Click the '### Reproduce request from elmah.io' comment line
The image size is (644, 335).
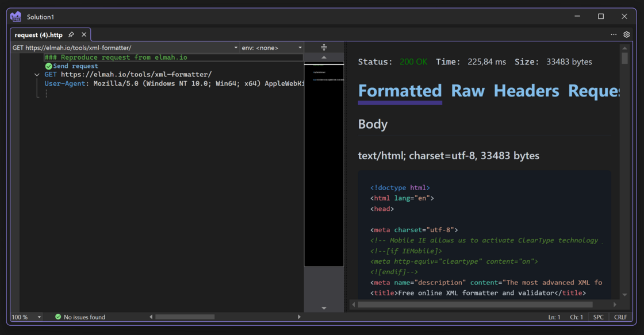[116, 57]
